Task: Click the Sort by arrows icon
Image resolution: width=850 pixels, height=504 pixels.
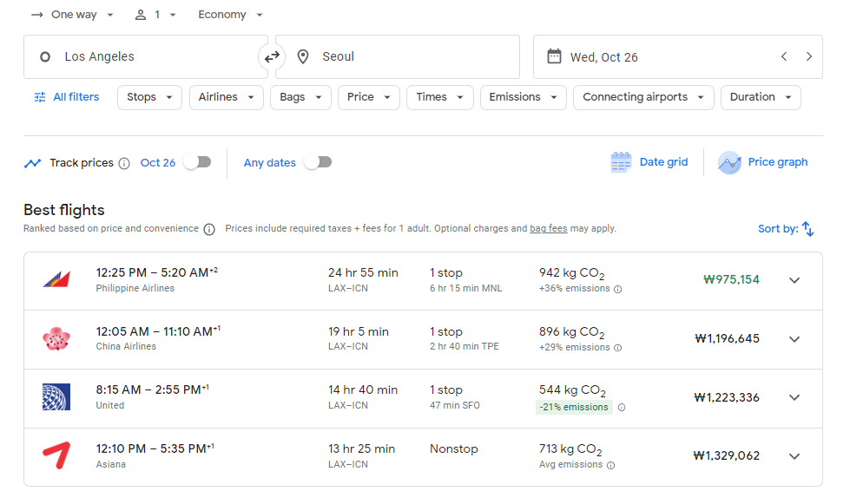Action: 807,229
